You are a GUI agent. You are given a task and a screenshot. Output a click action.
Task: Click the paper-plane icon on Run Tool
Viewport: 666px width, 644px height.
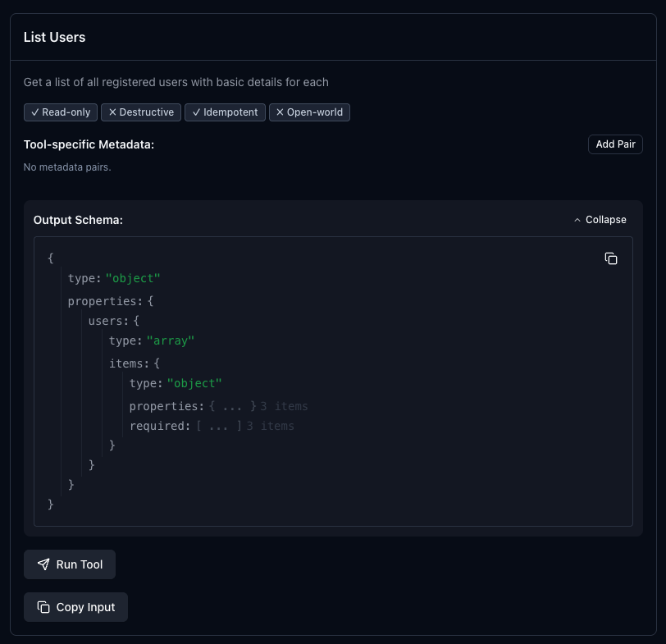[x=43, y=564]
